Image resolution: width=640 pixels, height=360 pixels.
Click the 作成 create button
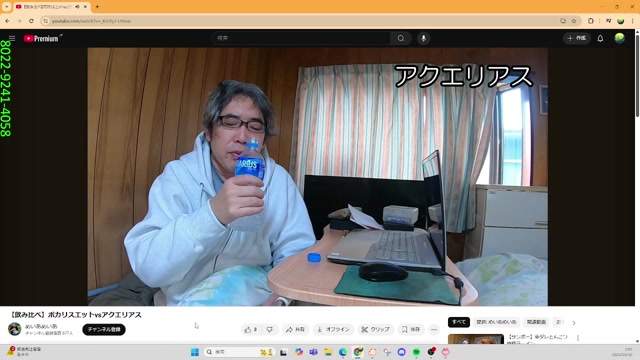coord(576,38)
